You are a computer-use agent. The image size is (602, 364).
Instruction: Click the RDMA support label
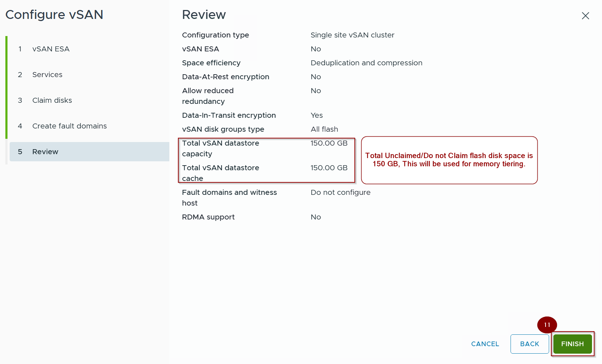[208, 217]
